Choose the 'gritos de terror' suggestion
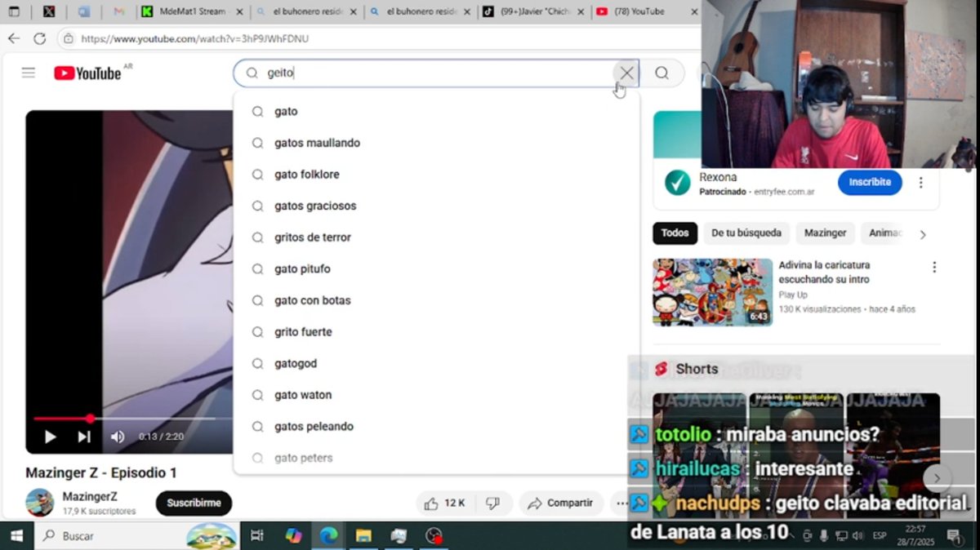The width and height of the screenshot is (980, 550). point(437,237)
